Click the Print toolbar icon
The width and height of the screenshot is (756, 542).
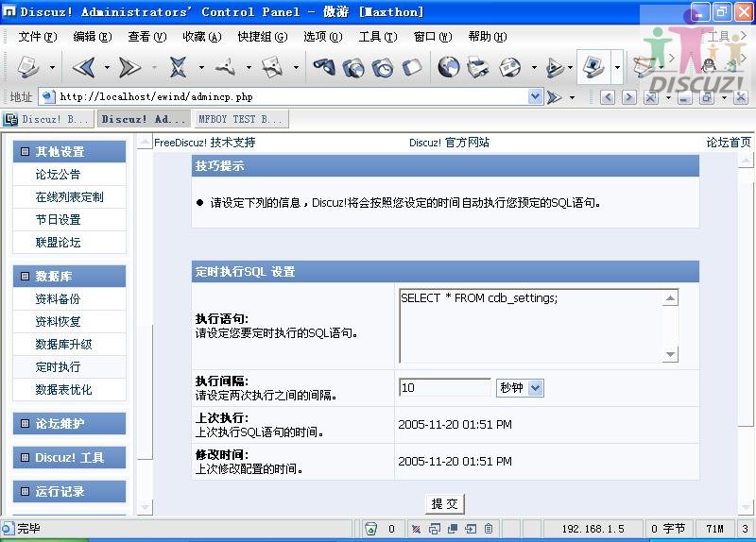click(478, 67)
